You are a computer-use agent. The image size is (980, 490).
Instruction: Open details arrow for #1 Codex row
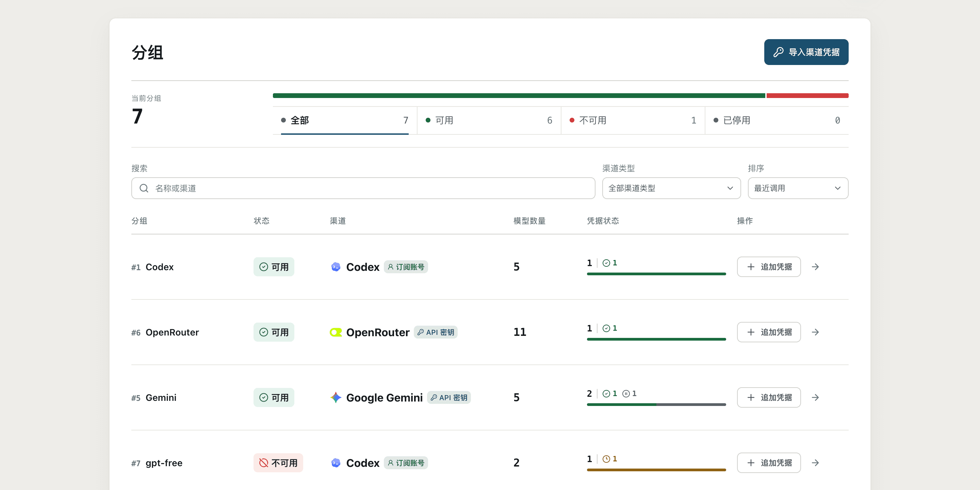815,267
